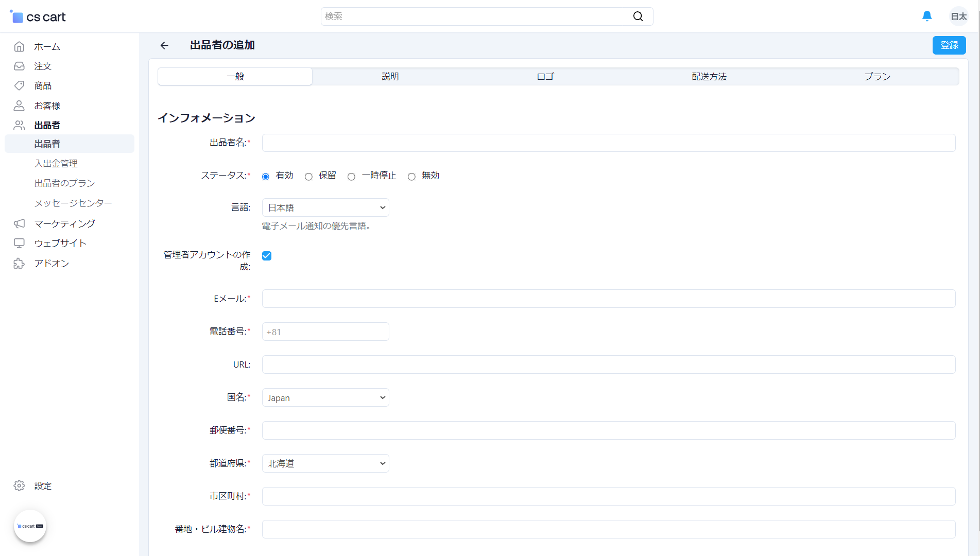
Task: Open the notifications bell
Action: coord(927,16)
